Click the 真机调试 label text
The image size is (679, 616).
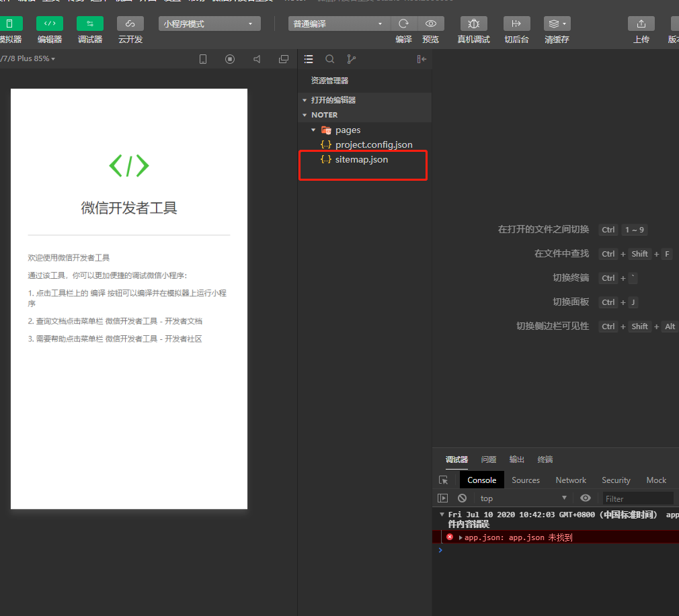(474, 40)
